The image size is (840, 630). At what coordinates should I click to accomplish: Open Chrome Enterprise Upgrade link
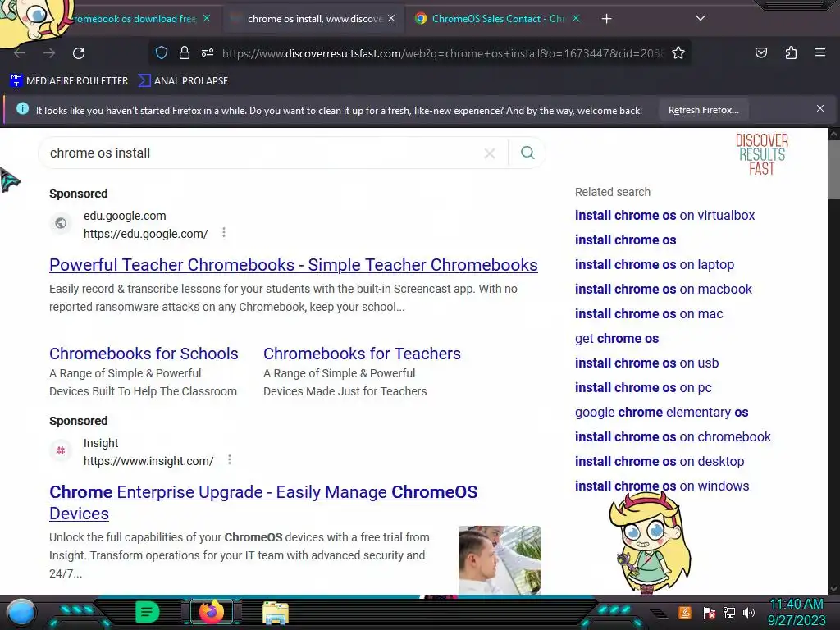click(263, 503)
